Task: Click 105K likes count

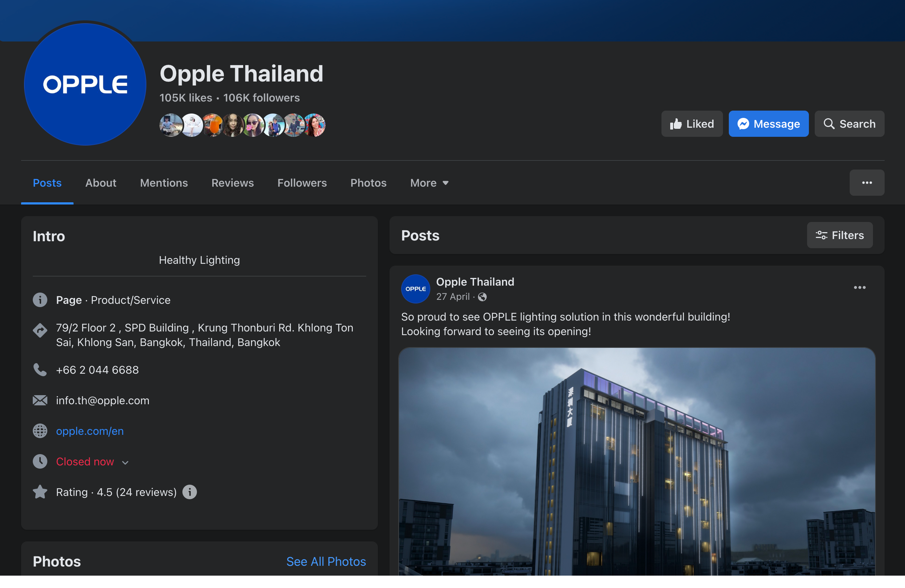Action: [x=186, y=98]
